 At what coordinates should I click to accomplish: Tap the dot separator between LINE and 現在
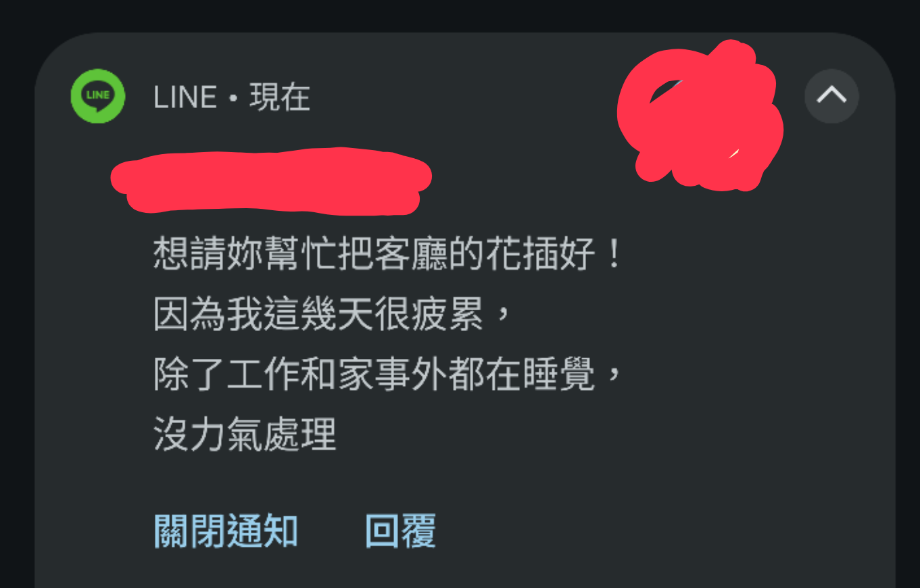[233, 99]
